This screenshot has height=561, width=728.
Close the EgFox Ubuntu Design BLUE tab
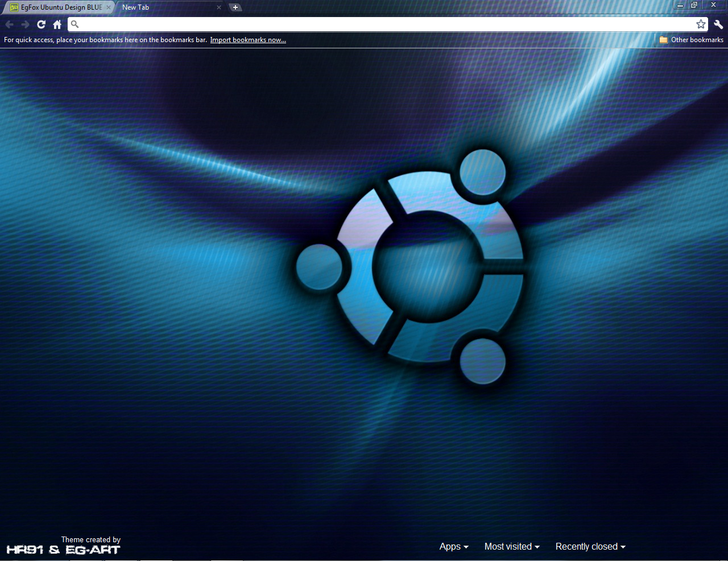[109, 7]
